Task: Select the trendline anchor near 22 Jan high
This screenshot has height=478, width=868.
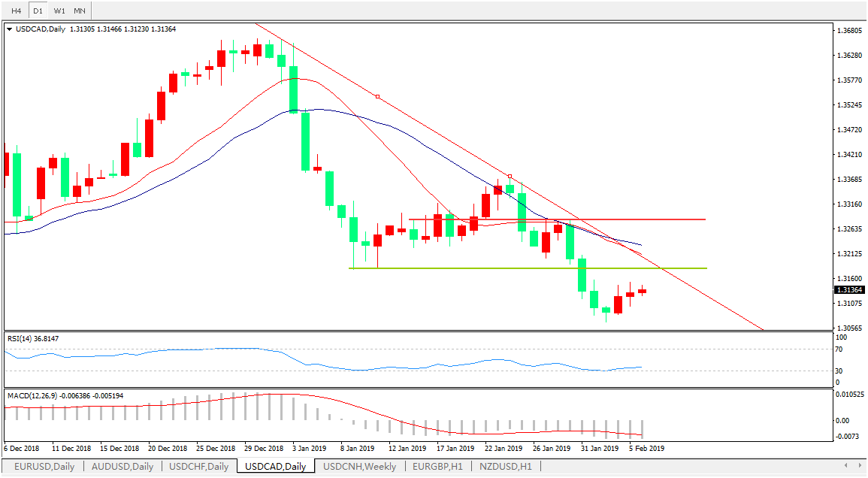Action: pyautogui.click(x=510, y=177)
